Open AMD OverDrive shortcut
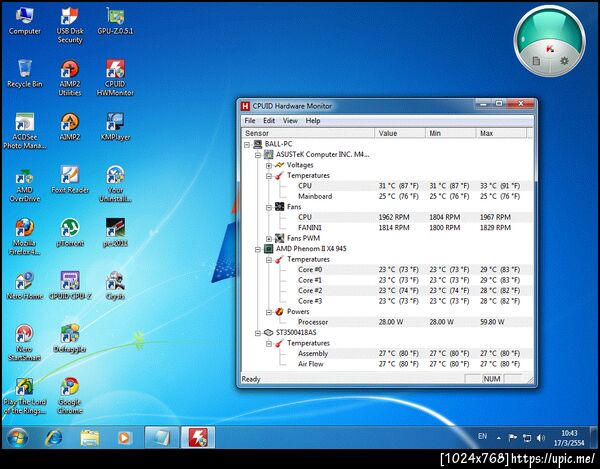This screenshot has width=600, height=469. (x=24, y=184)
